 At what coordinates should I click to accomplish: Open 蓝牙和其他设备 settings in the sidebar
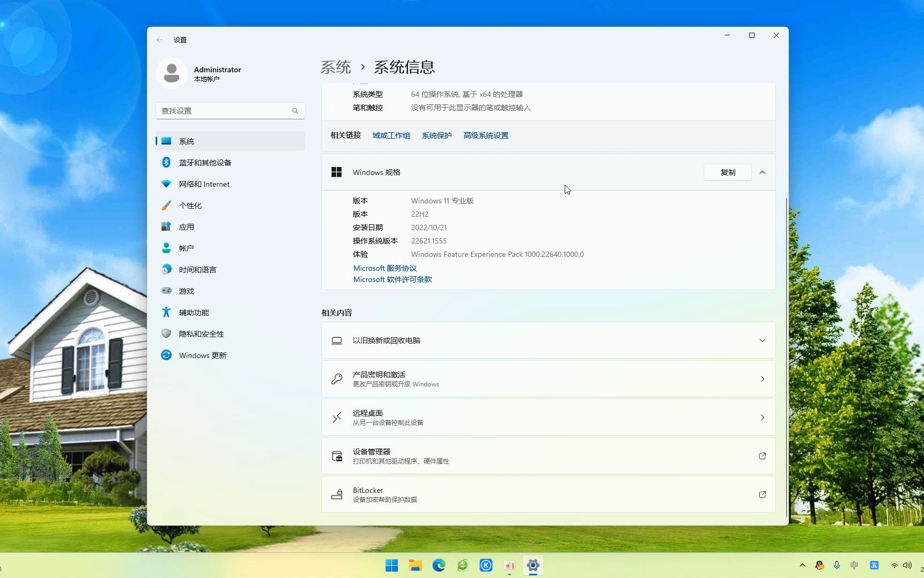pos(205,162)
